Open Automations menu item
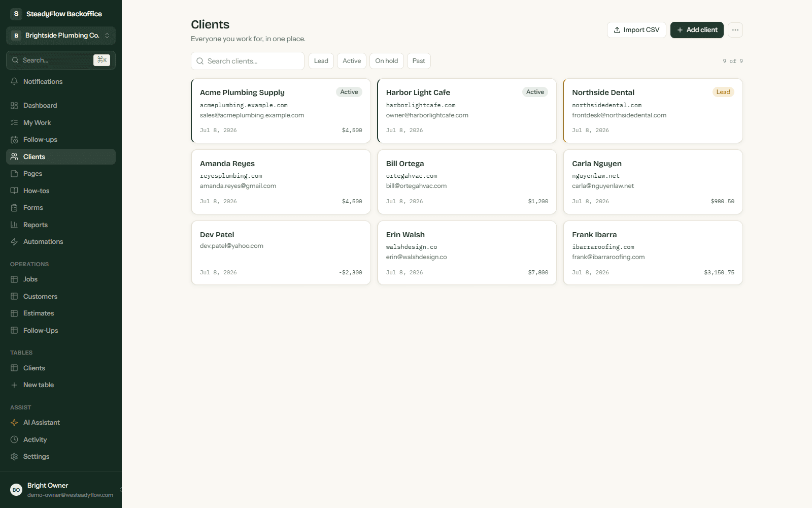Image resolution: width=812 pixels, height=508 pixels. [61, 242]
